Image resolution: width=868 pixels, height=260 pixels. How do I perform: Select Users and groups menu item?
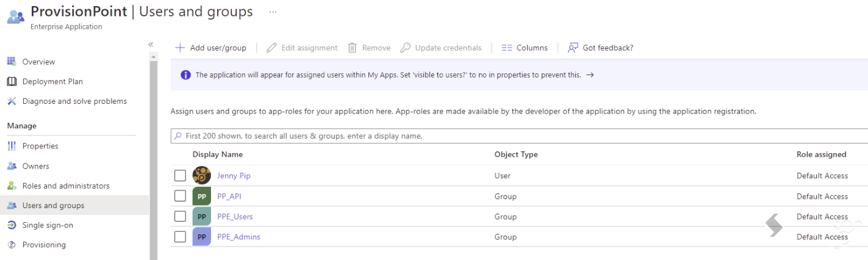74,205
